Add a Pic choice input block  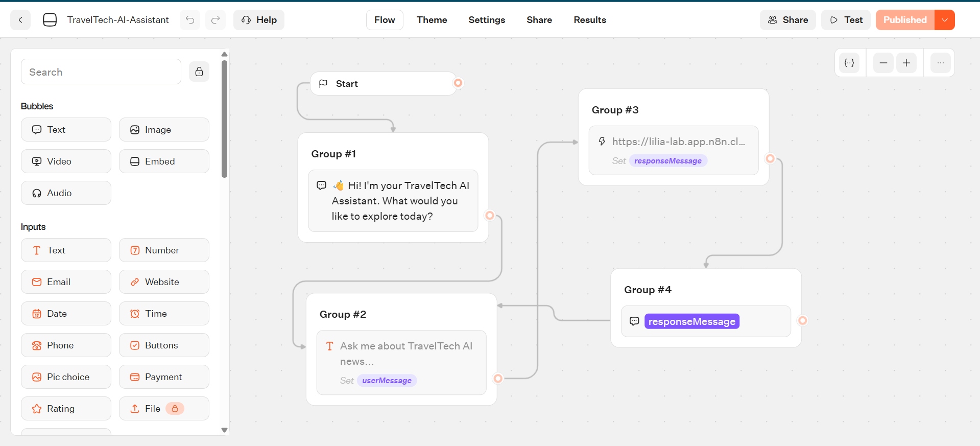(x=66, y=377)
